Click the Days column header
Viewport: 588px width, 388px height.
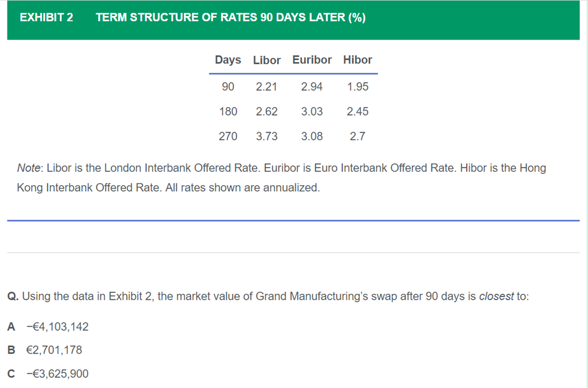228,60
